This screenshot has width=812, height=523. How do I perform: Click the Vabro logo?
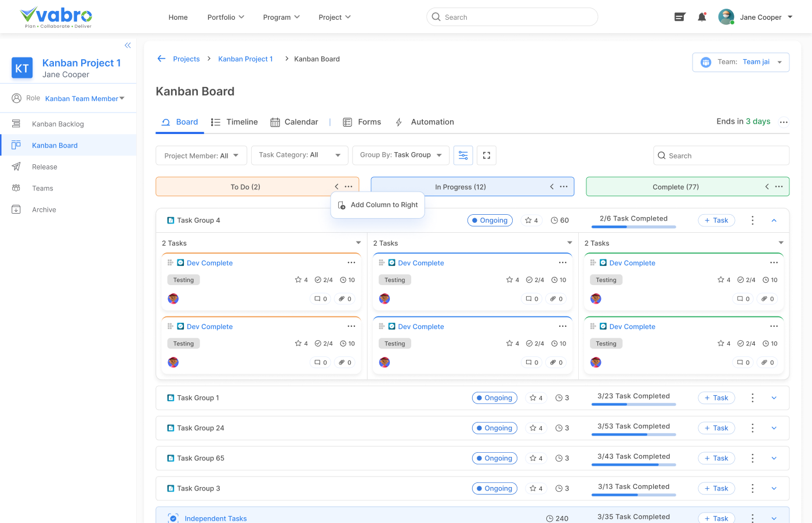point(56,17)
